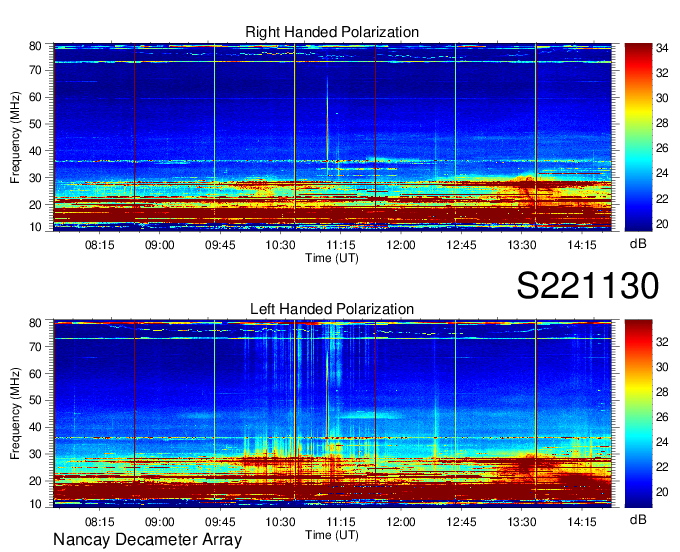Click the 80 MHz tick on Right Handed plot
Viewport: 680px width, 552px height.
(35, 46)
